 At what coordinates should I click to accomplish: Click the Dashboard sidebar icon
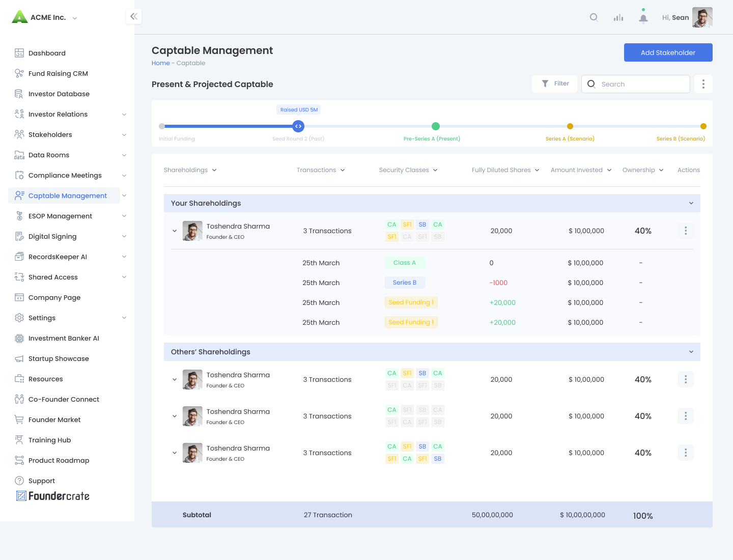19,53
